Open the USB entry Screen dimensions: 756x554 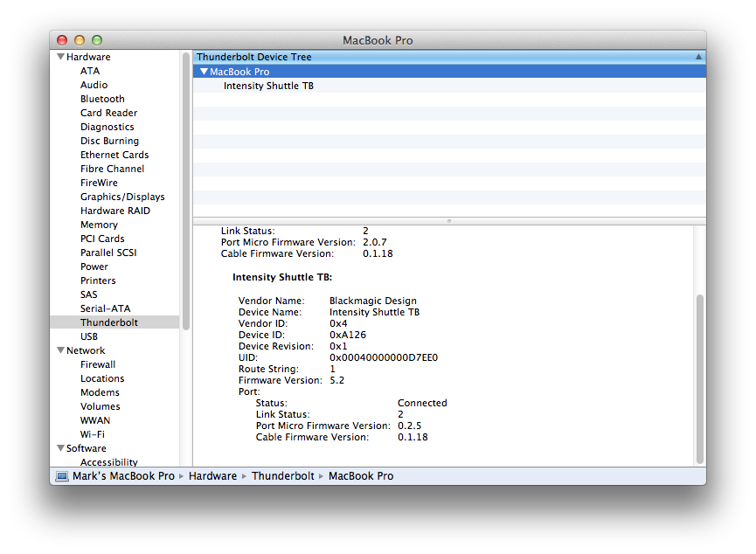click(89, 336)
